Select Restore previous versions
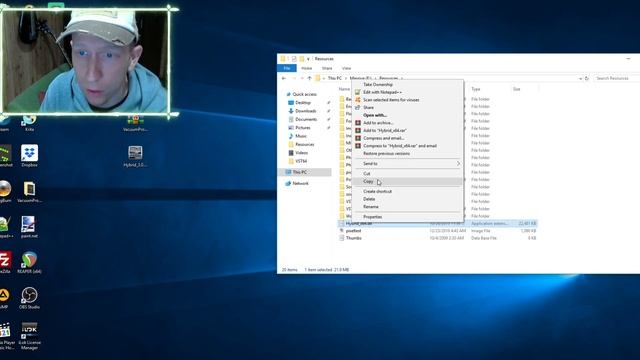Image resolution: width=640 pixels, height=360 pixels. coord(408,153)
